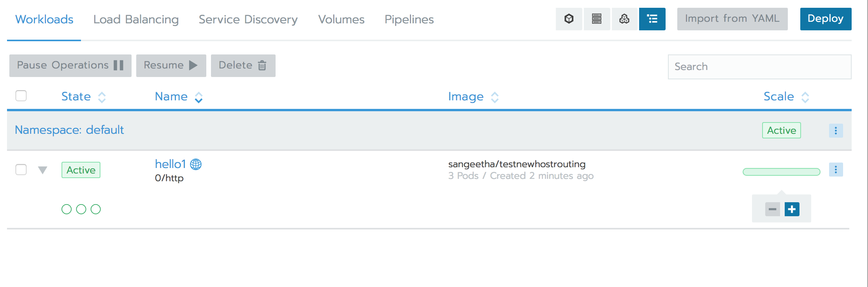
Task: Switch to the node list view icon
Action: click(597, 19)
